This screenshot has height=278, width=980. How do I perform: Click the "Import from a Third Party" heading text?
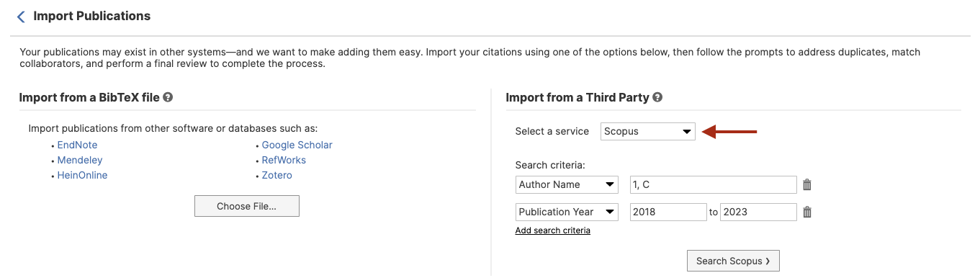[x=577, y=97]
